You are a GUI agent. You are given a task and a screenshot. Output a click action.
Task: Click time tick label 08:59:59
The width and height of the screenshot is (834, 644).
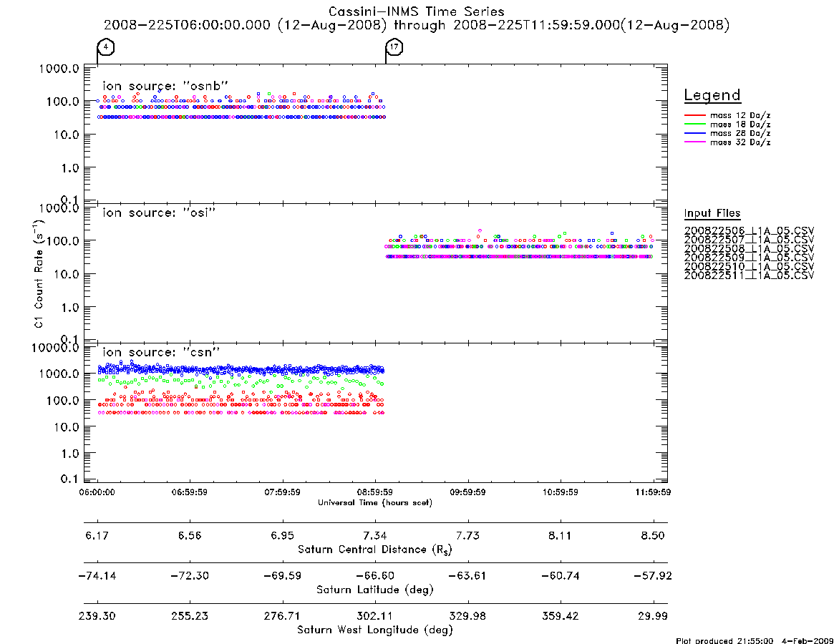click(375, 492)
